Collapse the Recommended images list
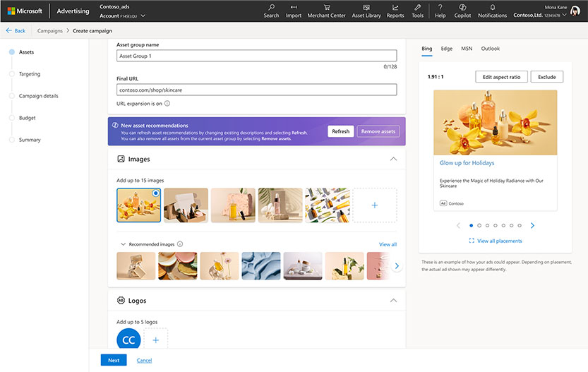This screenshot has width=588, height=372. click(x=123, y=244)
